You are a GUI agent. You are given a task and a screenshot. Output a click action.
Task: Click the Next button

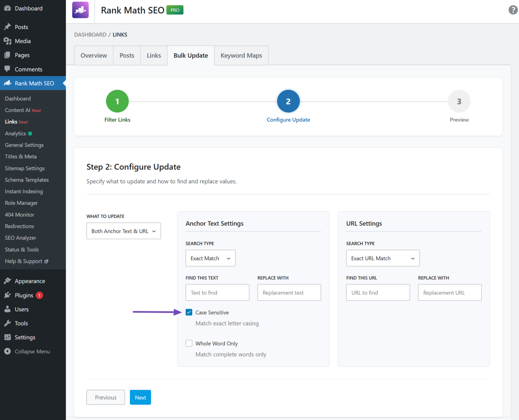[x=140, y=397]
